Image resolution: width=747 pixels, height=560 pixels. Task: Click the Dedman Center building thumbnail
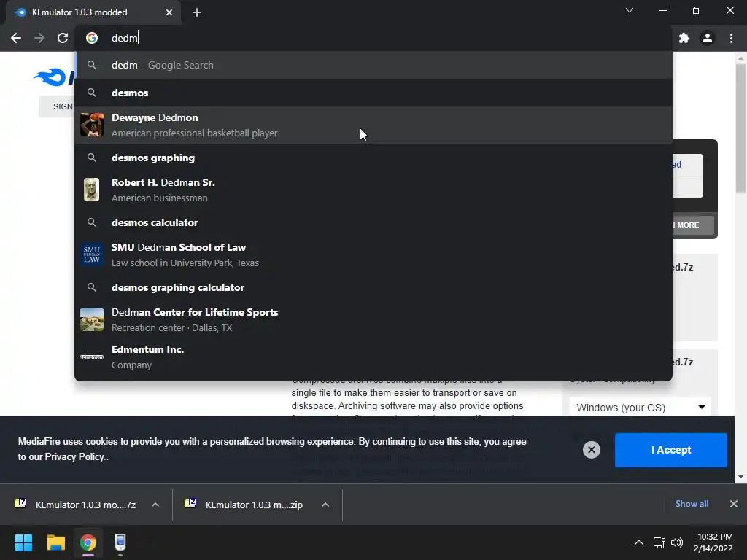point(92,319)
